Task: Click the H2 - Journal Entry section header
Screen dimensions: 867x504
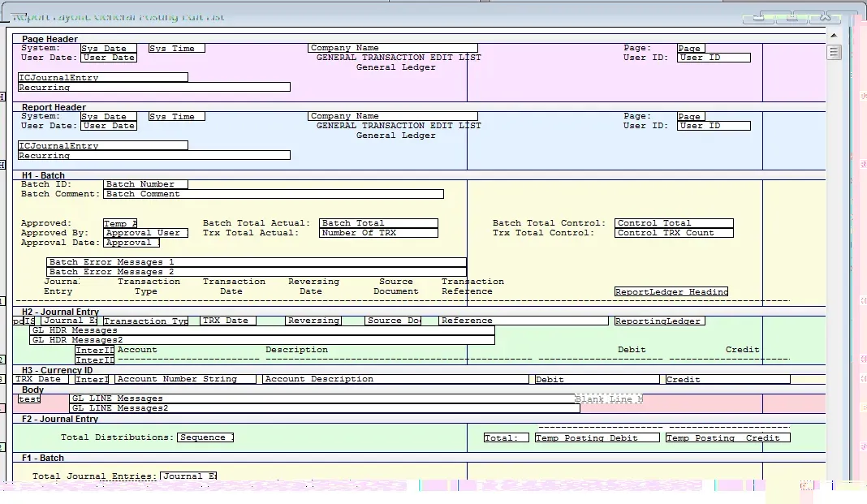Action: pyautogui.click(x=60, y=312)
